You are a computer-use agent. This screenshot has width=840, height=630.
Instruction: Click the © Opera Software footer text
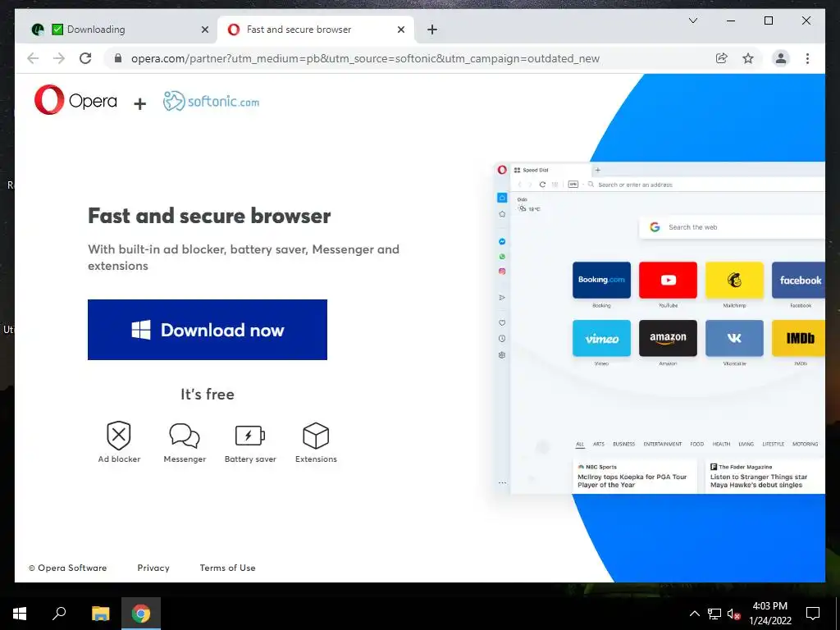point(67,568)
